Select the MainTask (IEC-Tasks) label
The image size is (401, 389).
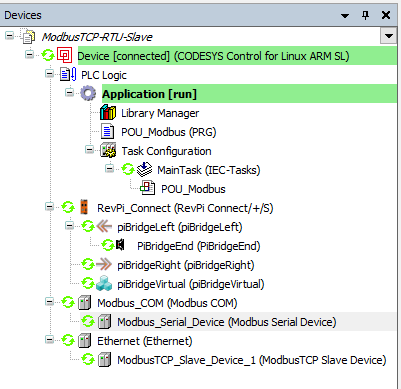(209, 170)
